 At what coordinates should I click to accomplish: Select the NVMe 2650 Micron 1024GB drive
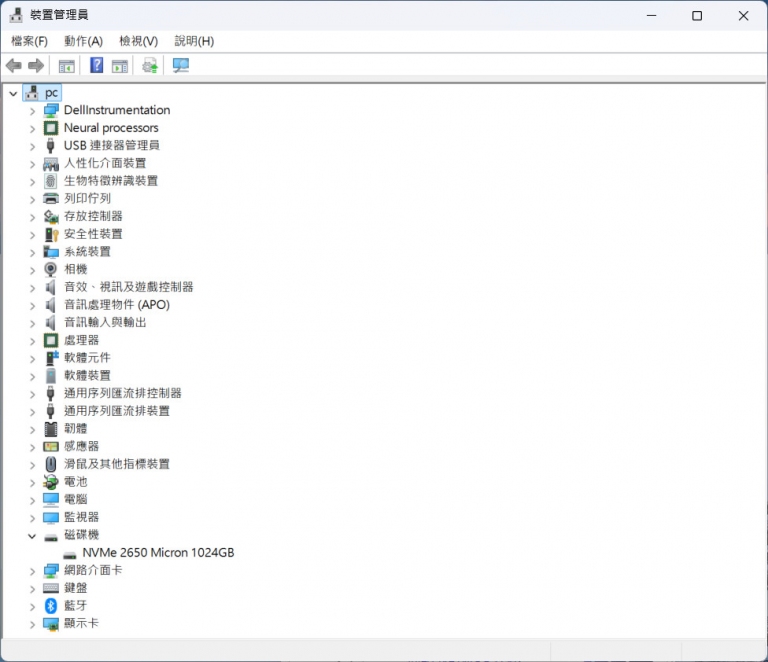click(x=158, y=553)
